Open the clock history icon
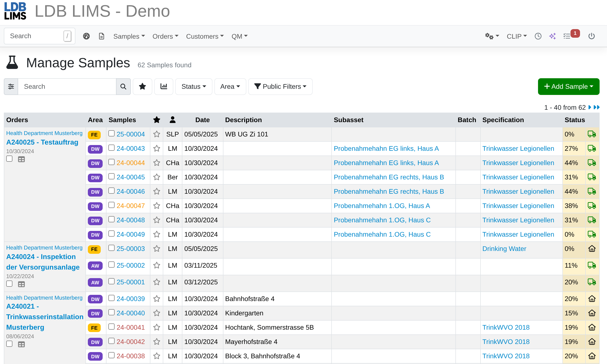Screen dimensions: 607x364 538,36
